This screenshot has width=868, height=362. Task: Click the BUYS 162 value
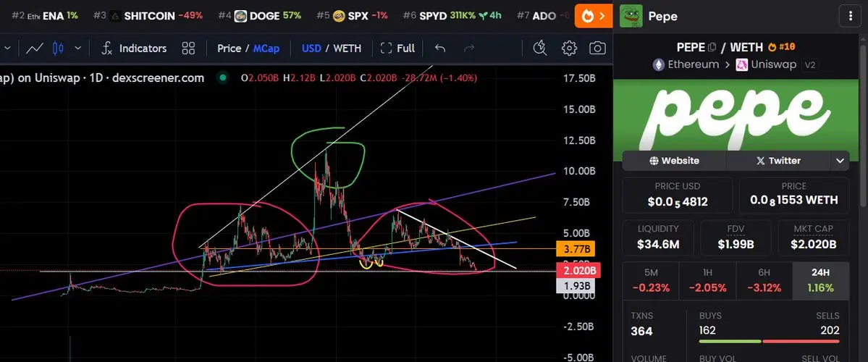coord(707,330)
